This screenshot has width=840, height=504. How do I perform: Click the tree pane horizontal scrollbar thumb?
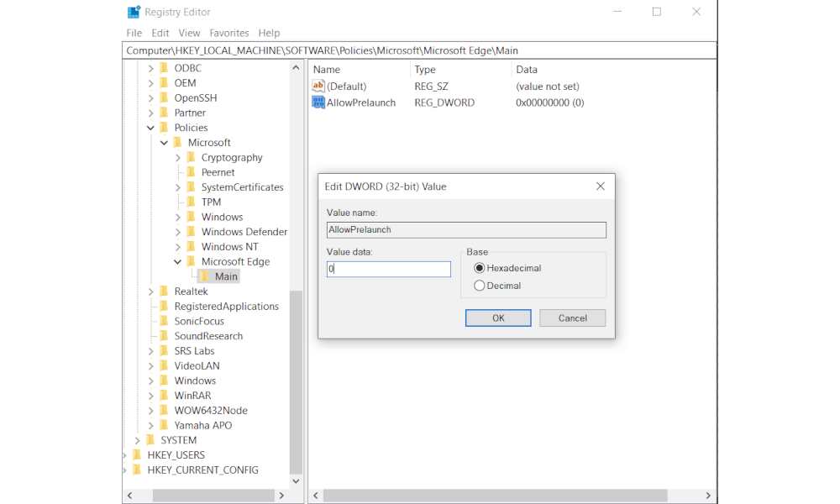click(x=213, y=496)
